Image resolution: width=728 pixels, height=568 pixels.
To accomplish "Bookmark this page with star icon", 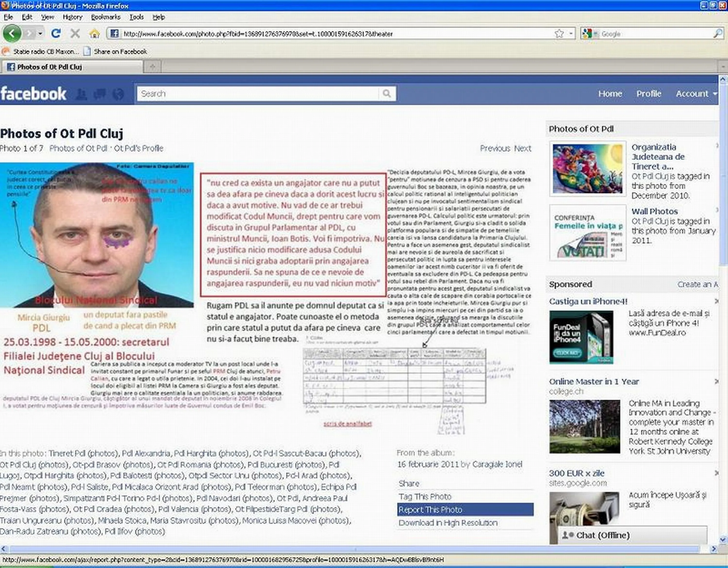I will coord(559,34).
